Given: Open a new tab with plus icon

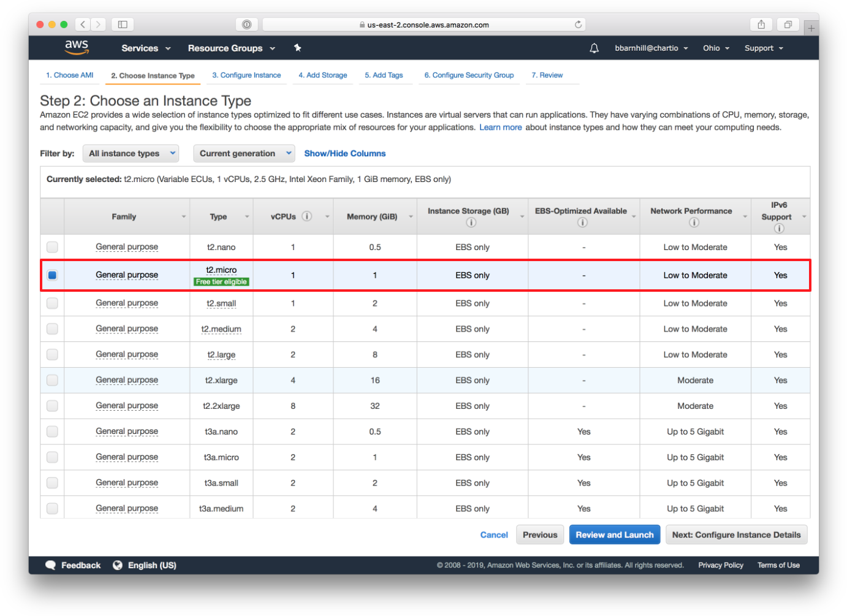Looking at the screenshot, I should [811, 28].
